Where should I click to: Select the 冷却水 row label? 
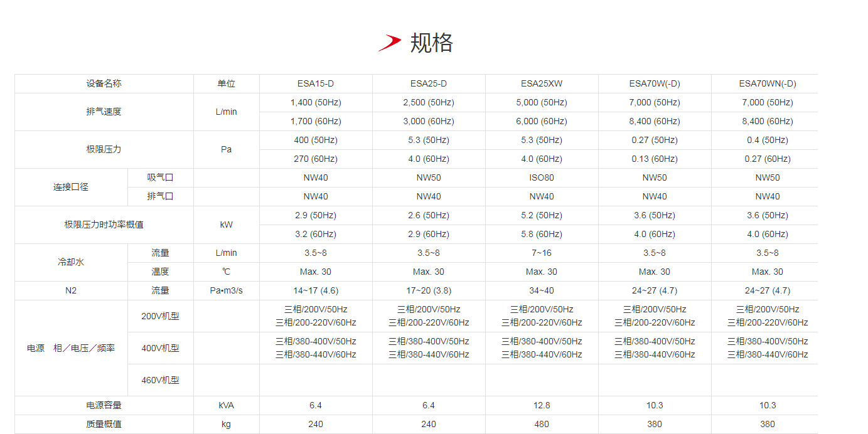point(71,262)
